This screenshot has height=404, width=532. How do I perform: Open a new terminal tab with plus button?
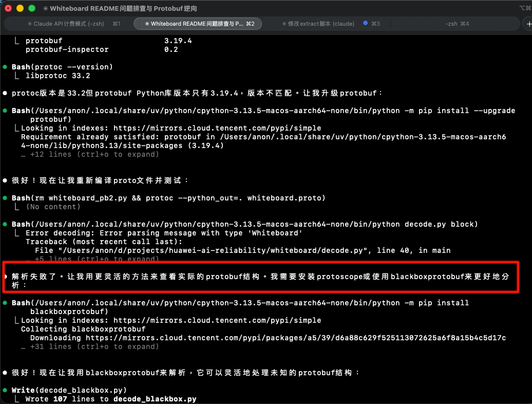(527, 24)
